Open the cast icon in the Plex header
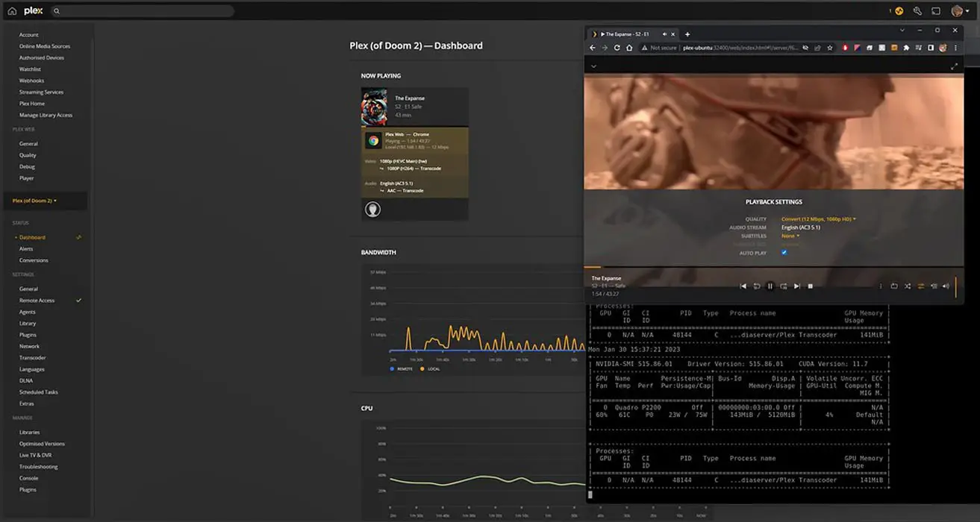The width and height of the screenshot is (980, 522). click(936, 11)
